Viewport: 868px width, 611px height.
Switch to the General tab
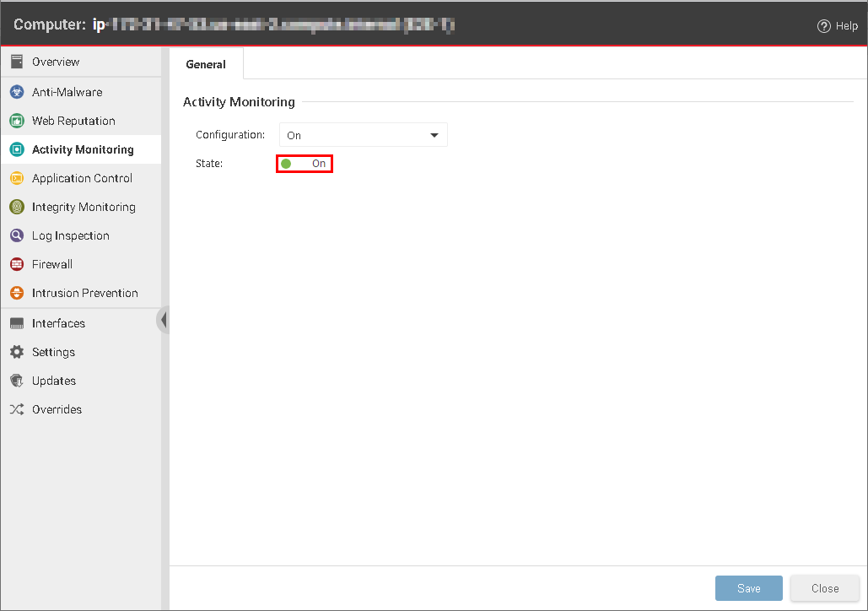click(x=205, y=63)
